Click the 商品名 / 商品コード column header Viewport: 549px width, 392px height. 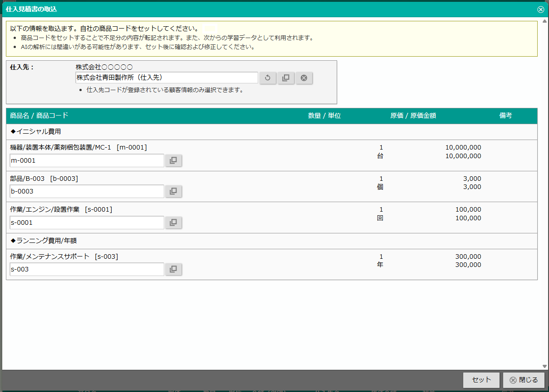point(39,116)
